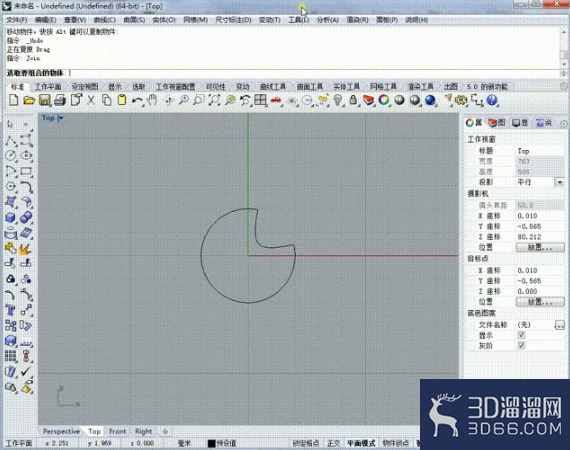Open the 文件(F) menu
The width and height of the screenshot is (570, 450).
point(17,20)
